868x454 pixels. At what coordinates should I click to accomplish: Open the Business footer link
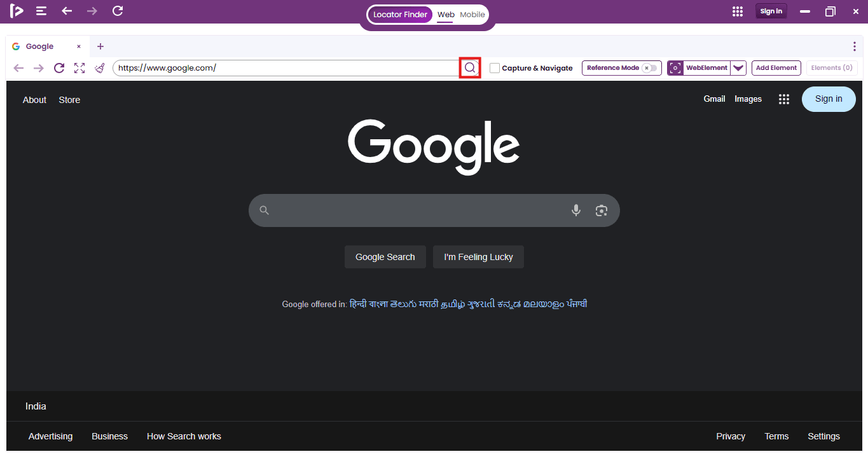109,436
